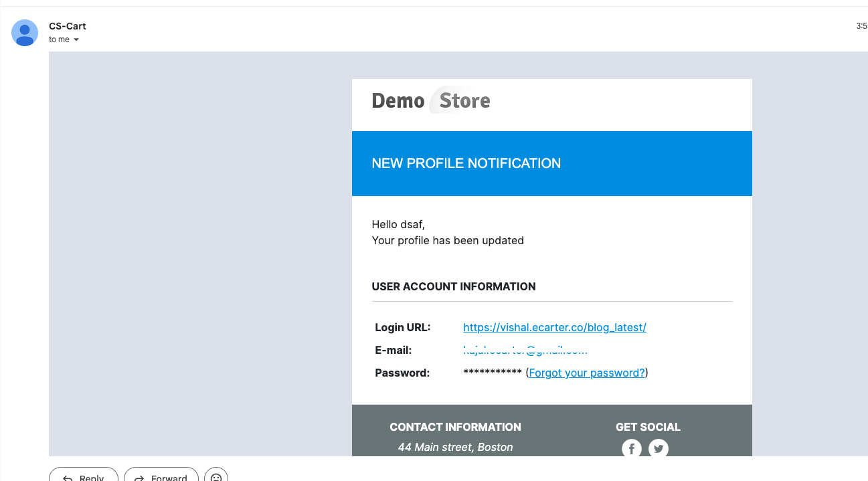Open the Facebook social icon
868x481 pixels.
pos(631,448)
